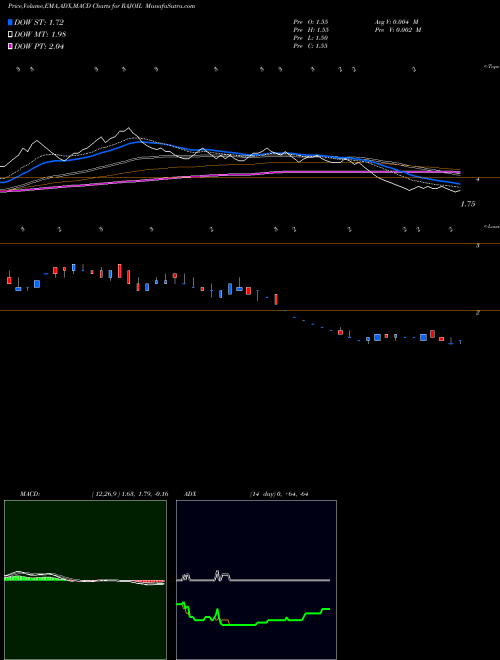Click the 'Pre C: 1.55' value
Screen dimensions: 500x660
(311, 46)
